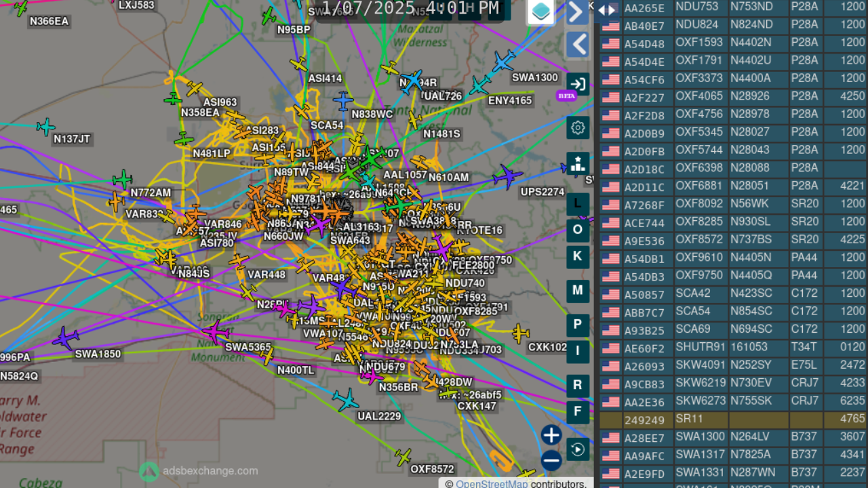Select the N481LP aircraft icon
Viewport: 868px width, 488px height.
coord(184,140)
